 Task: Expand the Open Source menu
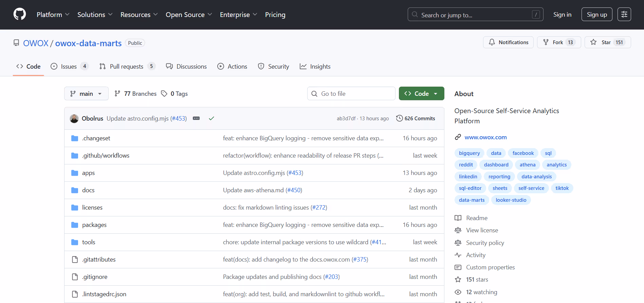click(x=189, y=15)
